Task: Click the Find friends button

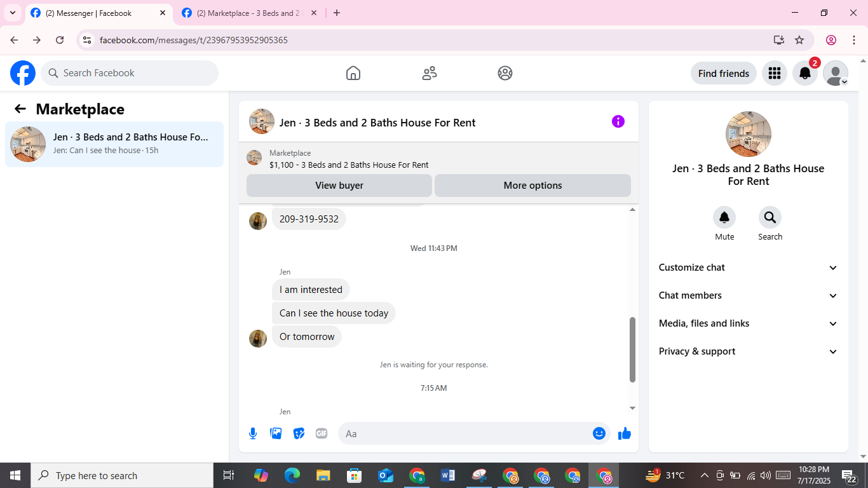Action: (724, 73)
